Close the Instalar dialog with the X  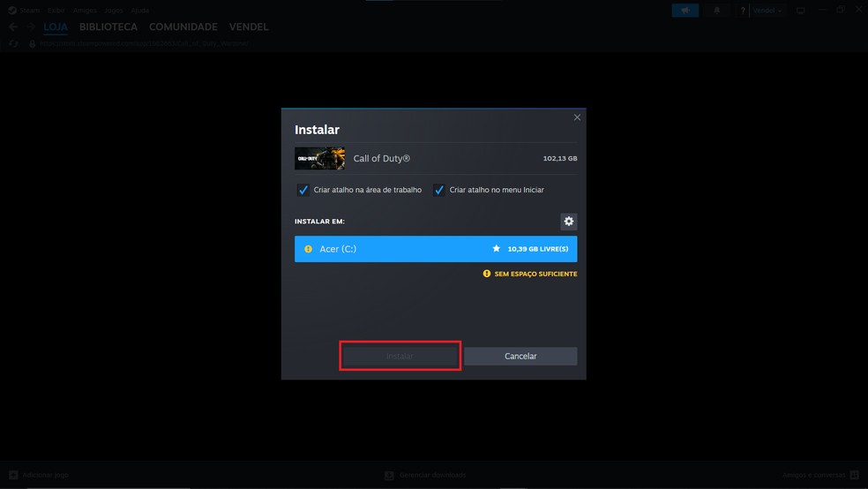pyautogui.click(x=577, y=117)
